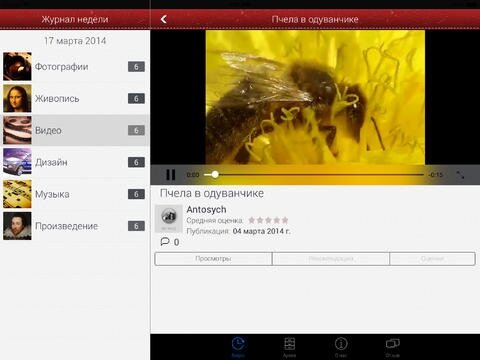Open the clock journal tab in bottom bar
This screenshot has width=480, height=360.
tap(238, 347)
